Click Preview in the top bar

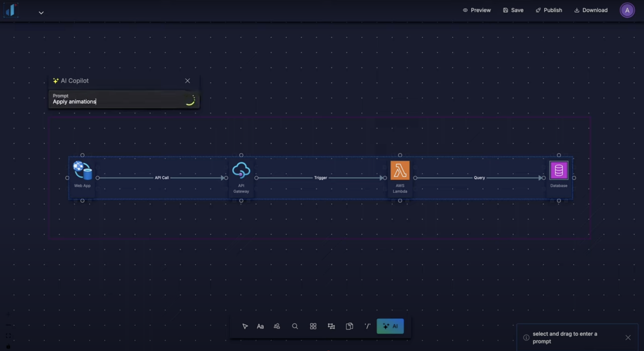(x=477, y=10)
